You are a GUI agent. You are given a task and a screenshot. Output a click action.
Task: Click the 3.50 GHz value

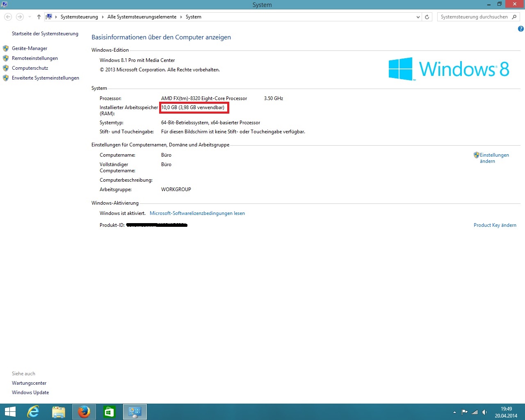274,98
